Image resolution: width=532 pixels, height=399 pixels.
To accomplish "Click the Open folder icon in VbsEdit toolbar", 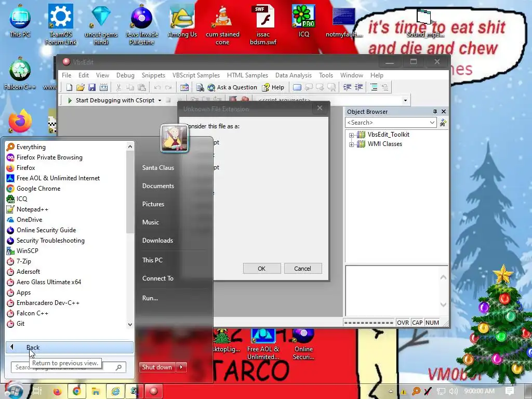I will click(x=81, y=87).
